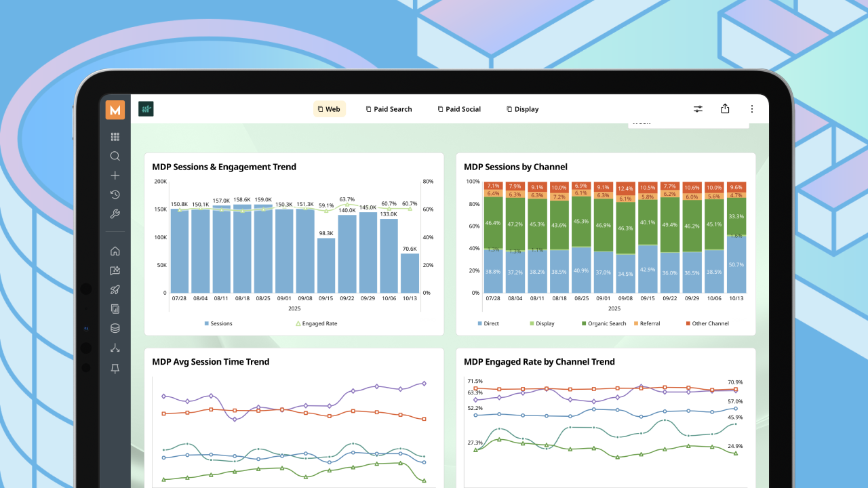Click the 145.0K data label
The width and height of the screenshot is (868, 488).
[x=368, y=207]
